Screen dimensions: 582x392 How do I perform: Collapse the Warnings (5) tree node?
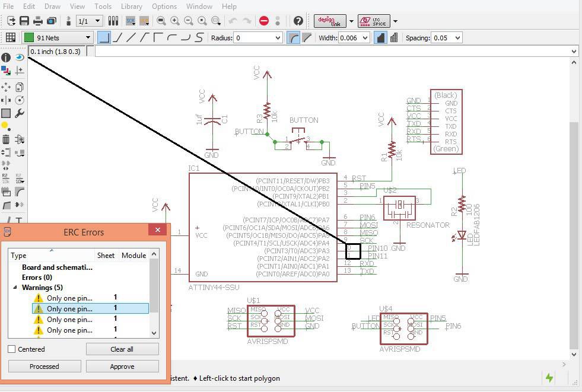pyautogui.click(x=15, y=288)
